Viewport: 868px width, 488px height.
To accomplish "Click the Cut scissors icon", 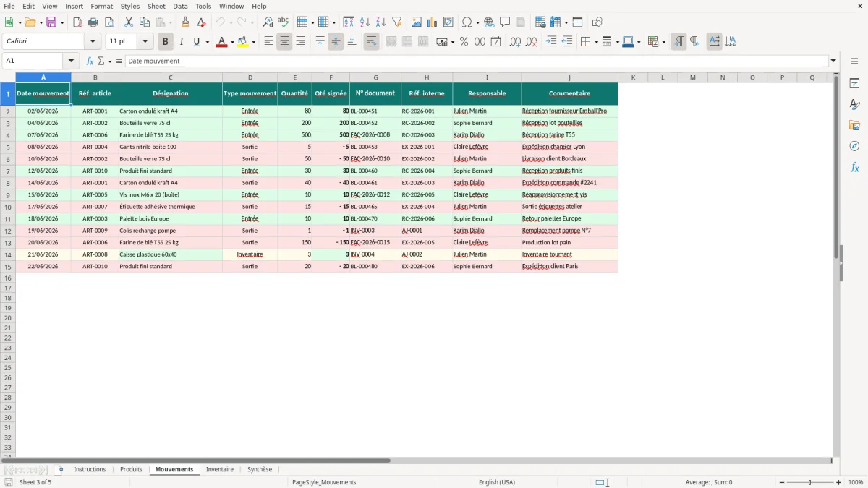I will point(128,22).
